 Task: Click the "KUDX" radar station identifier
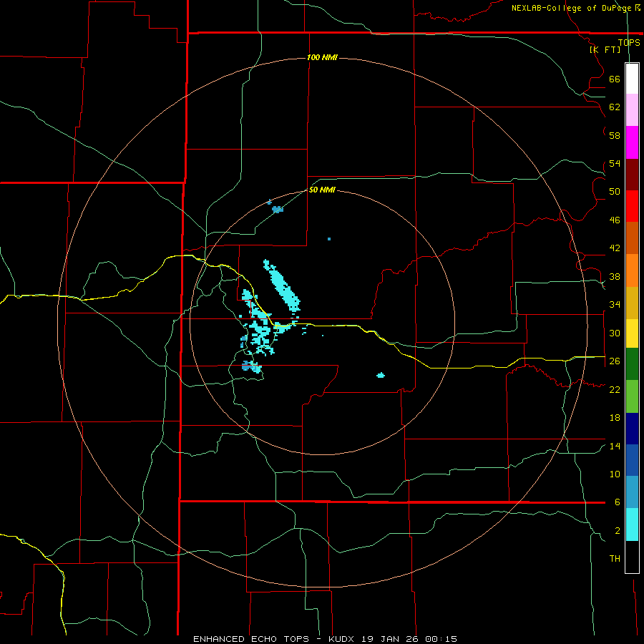click(x=343, y=639)
